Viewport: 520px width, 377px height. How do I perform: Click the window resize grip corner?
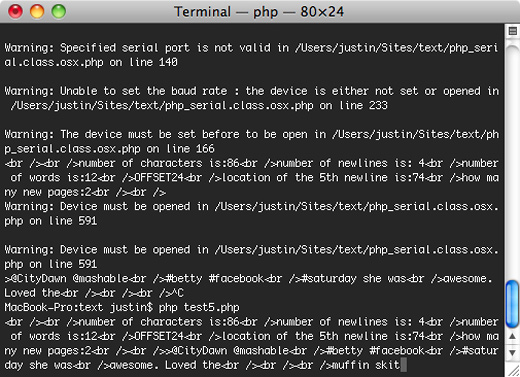(513, 370)
